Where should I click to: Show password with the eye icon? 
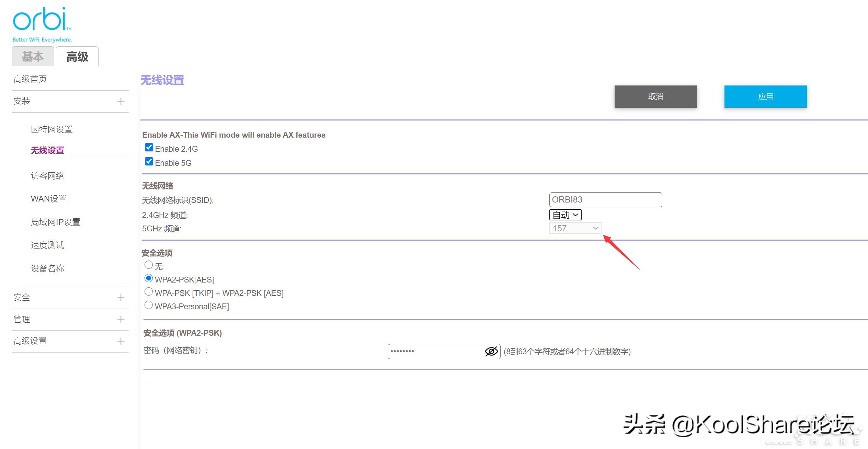[491, 351]
